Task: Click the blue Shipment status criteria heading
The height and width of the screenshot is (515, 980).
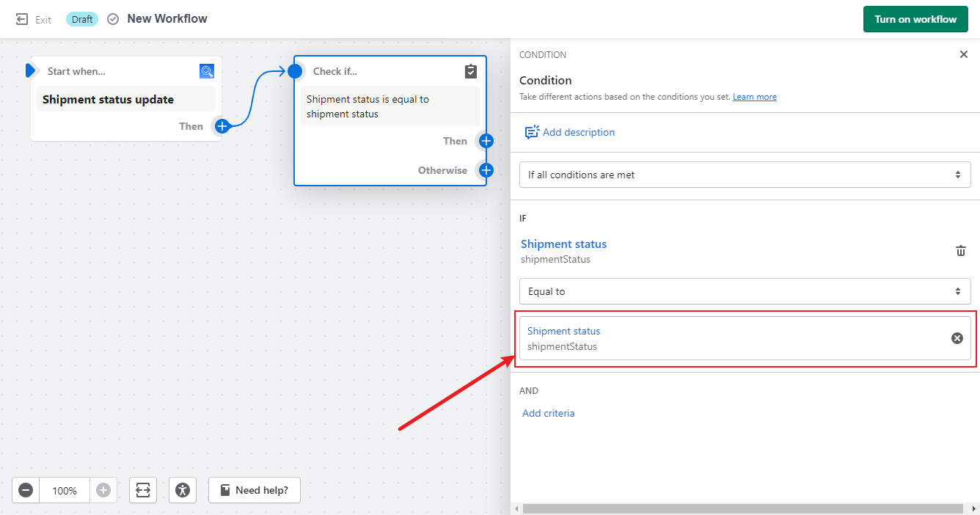Action: (x=563, y=244)
